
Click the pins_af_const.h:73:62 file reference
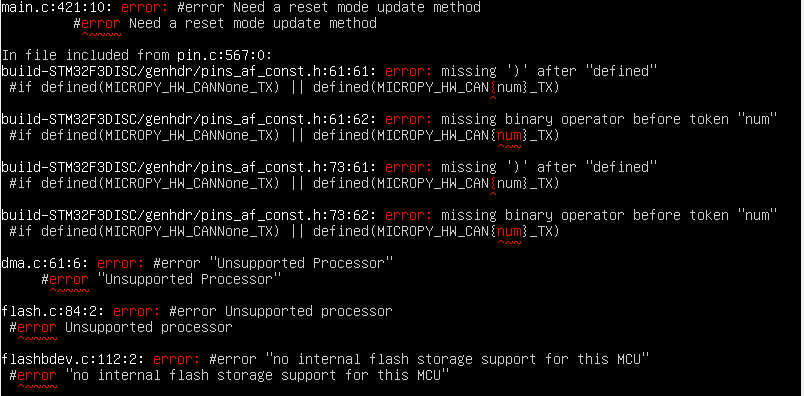click(190, 215)
